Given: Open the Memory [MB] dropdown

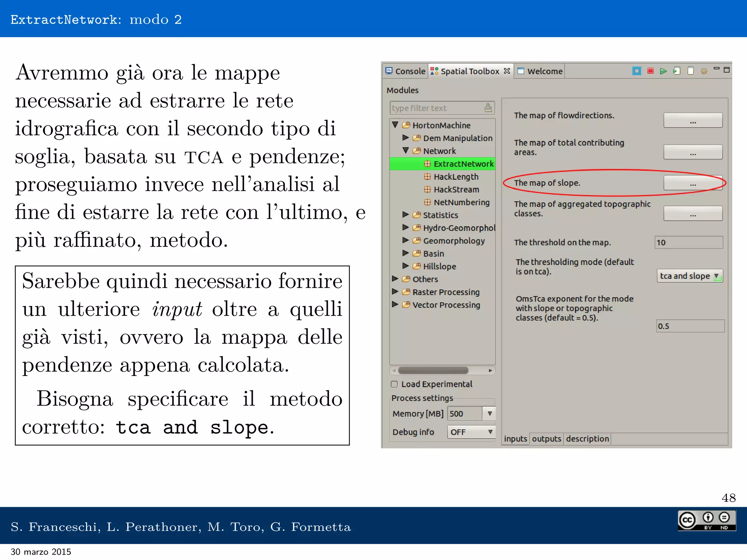Looking at the screenshot, I should click(x=489, y=413).
